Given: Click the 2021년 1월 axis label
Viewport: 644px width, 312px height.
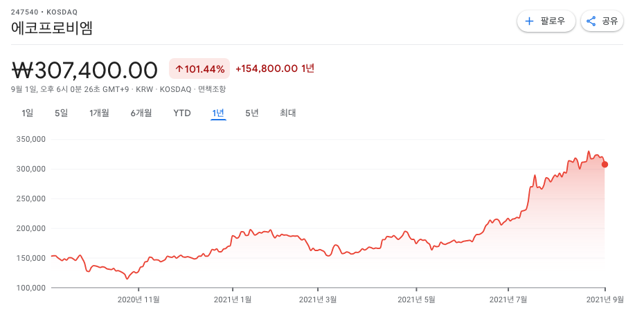Looking at the screenshot, I should click(x=233, y=300).
